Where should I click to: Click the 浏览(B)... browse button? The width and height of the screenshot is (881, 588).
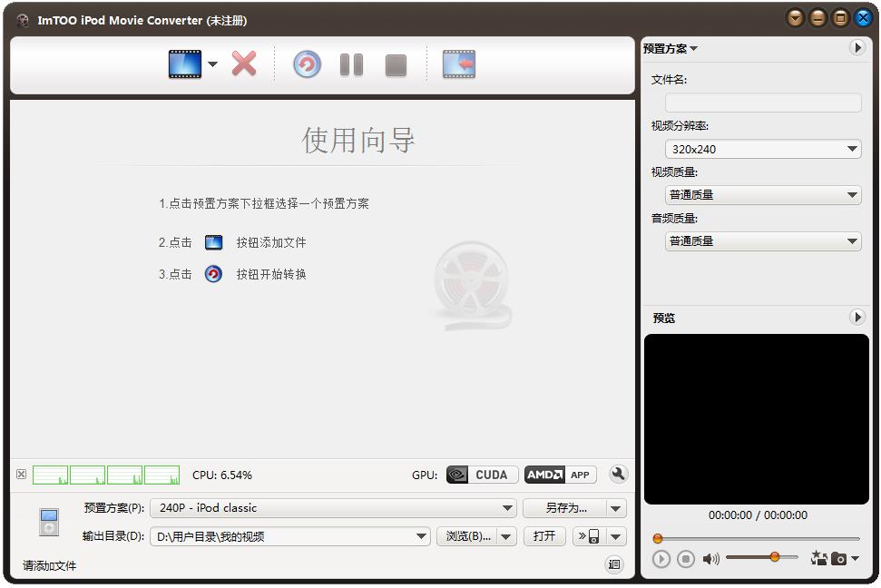468,536
